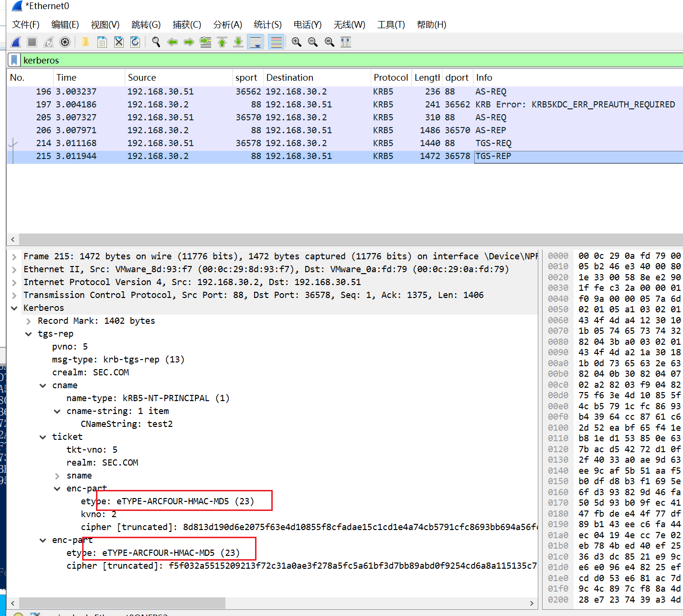Expand the Record Mark node
The height and width of the screenshot is (616, 683).
(29, 321)
